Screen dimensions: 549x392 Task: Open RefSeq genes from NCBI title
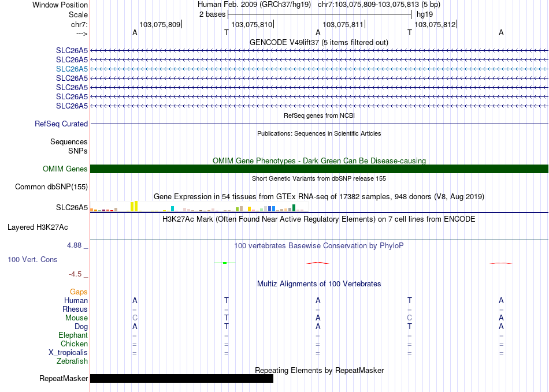point(319,115)
